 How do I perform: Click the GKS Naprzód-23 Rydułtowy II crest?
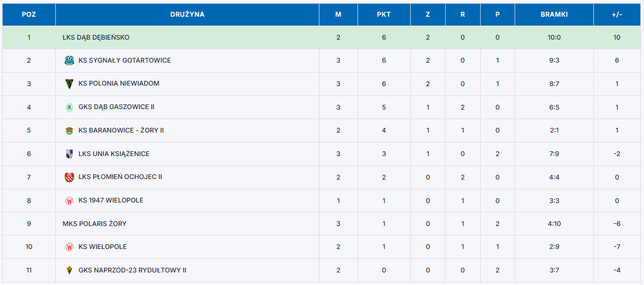coord(69,270)
